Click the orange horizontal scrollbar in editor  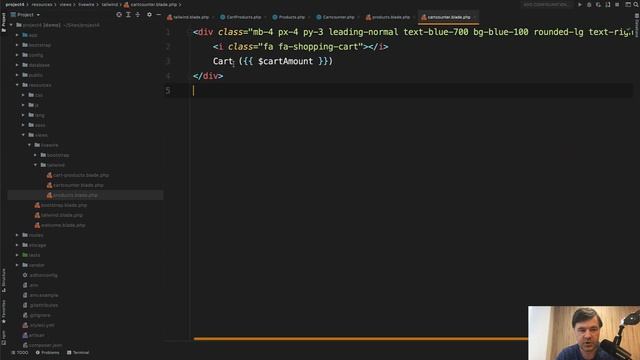360,338
